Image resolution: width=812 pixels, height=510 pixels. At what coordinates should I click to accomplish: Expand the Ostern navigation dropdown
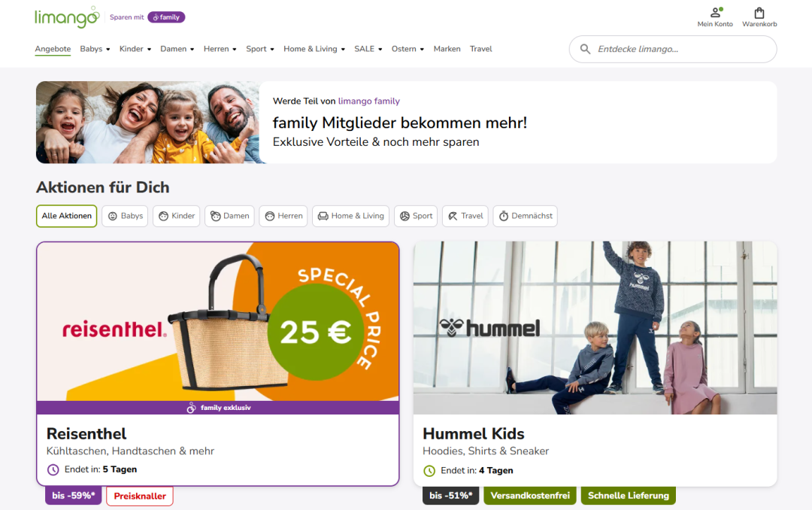tap(408, 49)
